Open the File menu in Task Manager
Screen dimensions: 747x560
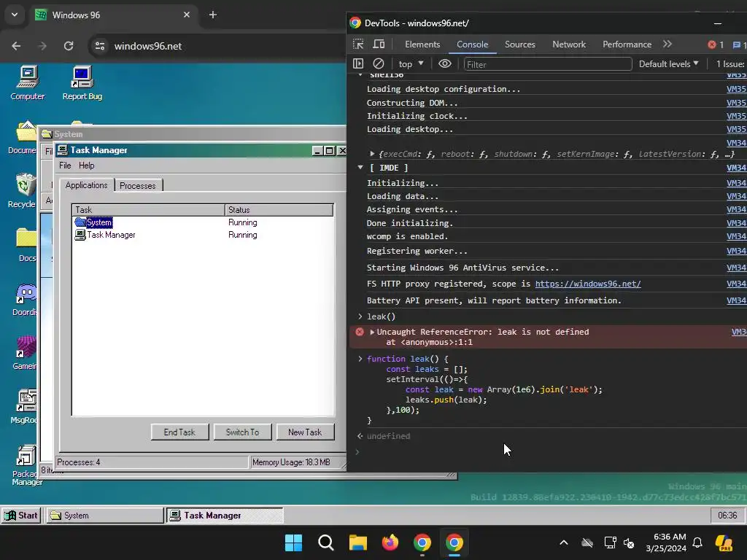65,166
